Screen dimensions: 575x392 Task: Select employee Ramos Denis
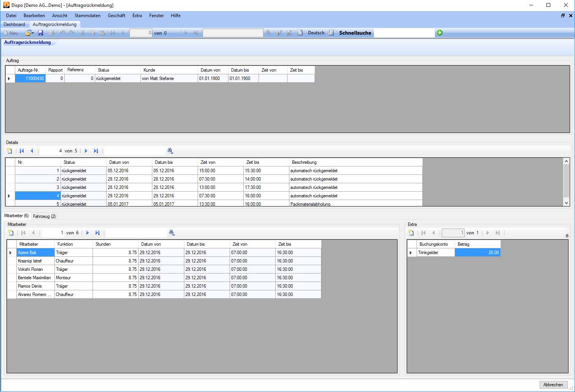tap(36, 286)
